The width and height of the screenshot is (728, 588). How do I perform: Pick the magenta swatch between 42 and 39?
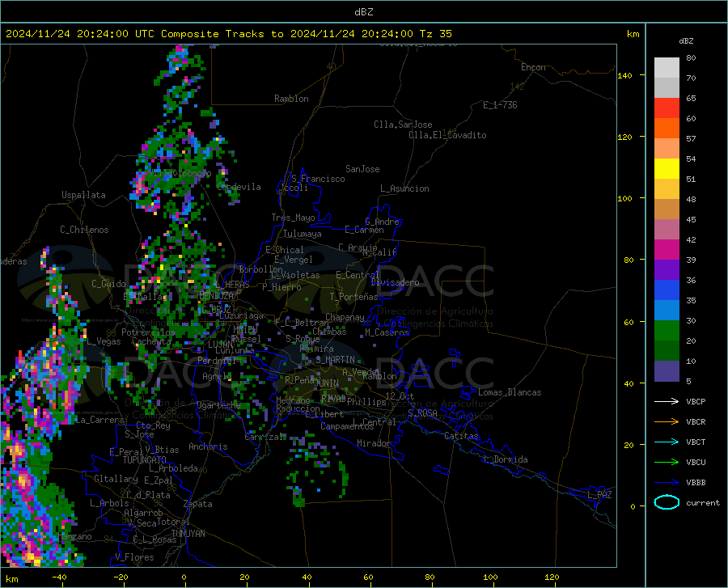(667, 250)
